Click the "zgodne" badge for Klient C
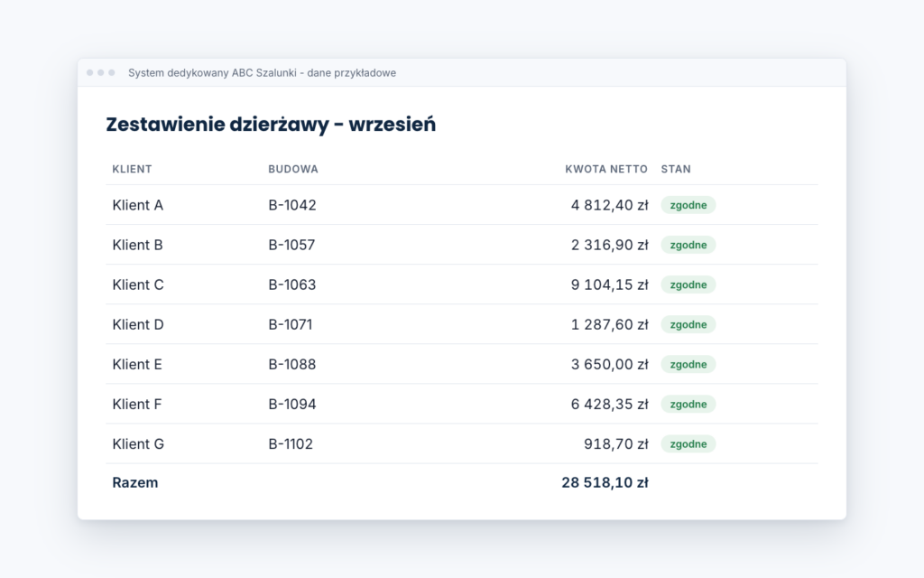The height and width of the screenshot is (578, 924). click(688, 284)
